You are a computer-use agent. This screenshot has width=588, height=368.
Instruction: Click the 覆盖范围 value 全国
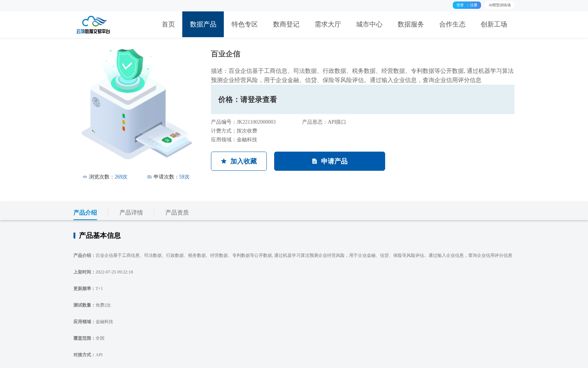100,338
